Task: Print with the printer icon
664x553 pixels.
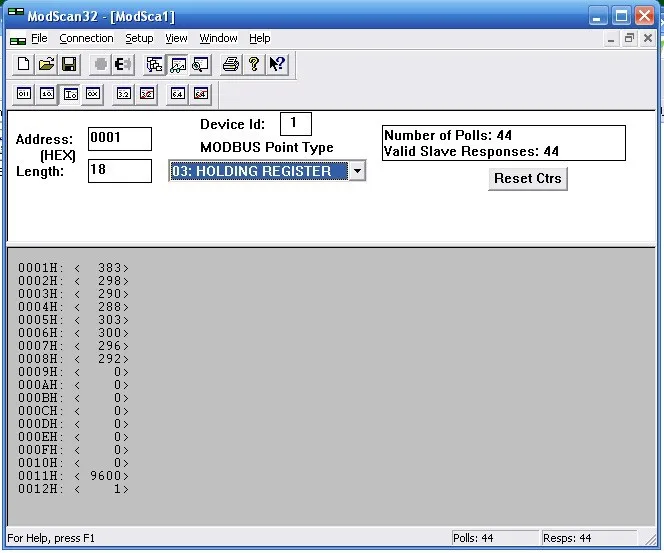Action: (231, 64)
